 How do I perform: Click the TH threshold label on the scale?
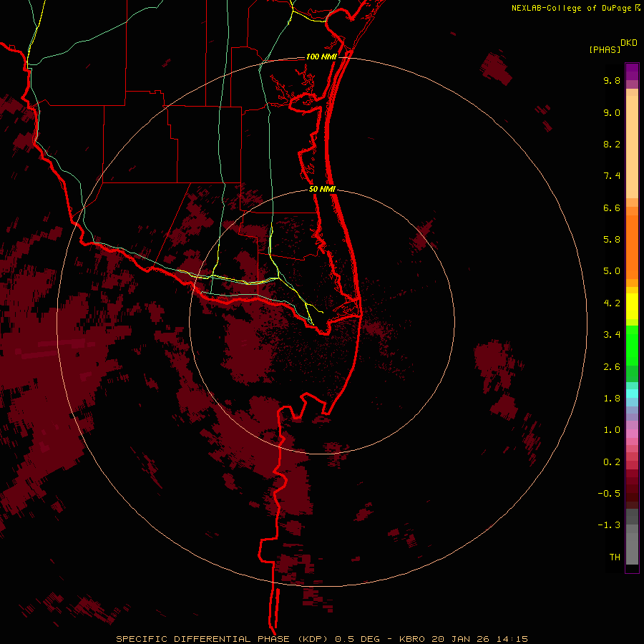pyautogui.click(x=615, y=557)
